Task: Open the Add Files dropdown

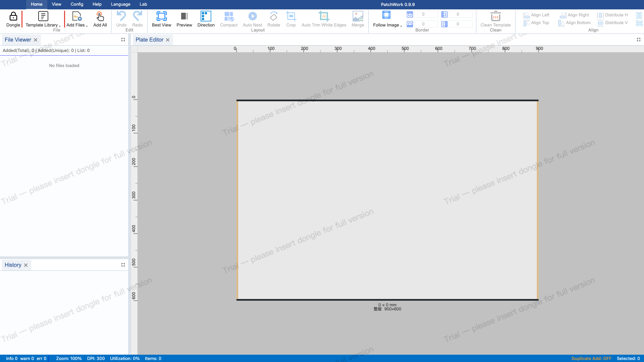Action: point(77,19)
